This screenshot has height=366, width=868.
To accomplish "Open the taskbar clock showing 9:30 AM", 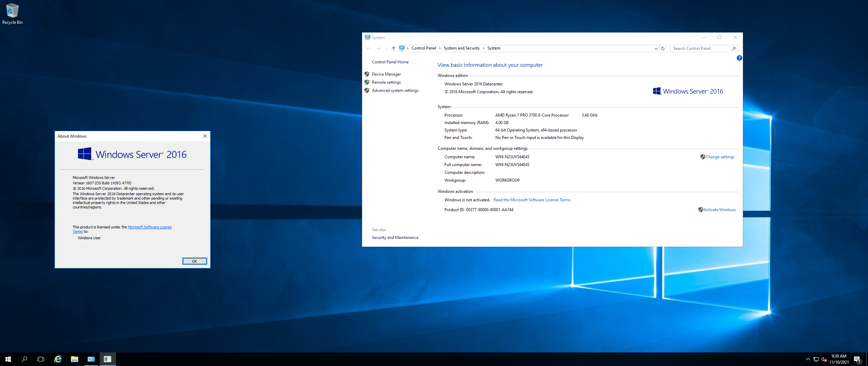I will pyautogui.click(x=839, y=359).
